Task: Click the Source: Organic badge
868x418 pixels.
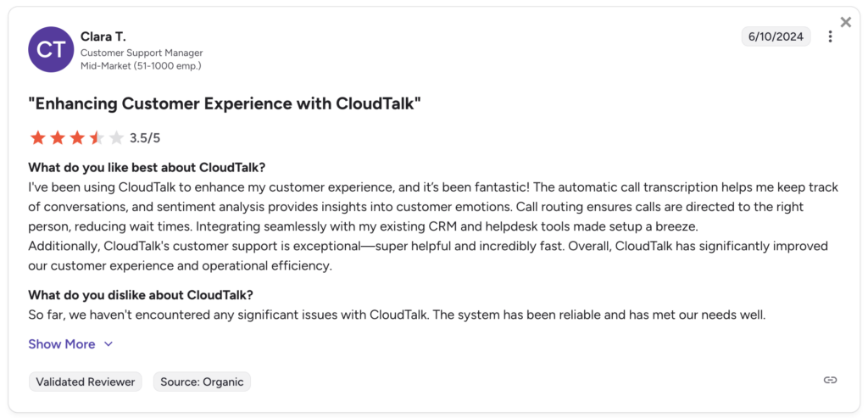Action: pyautogui.click(x=202, y=382)
